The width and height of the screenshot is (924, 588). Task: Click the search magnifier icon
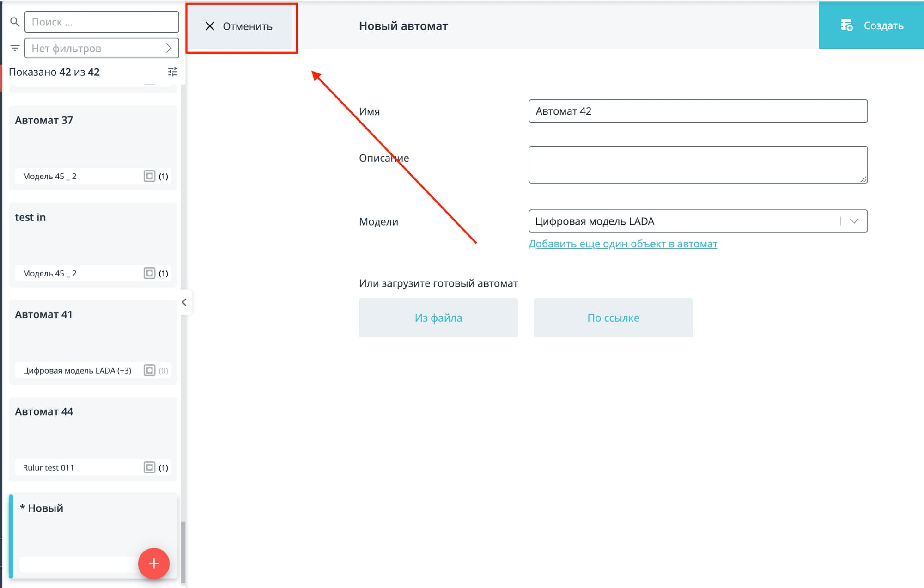click(14, 22)
